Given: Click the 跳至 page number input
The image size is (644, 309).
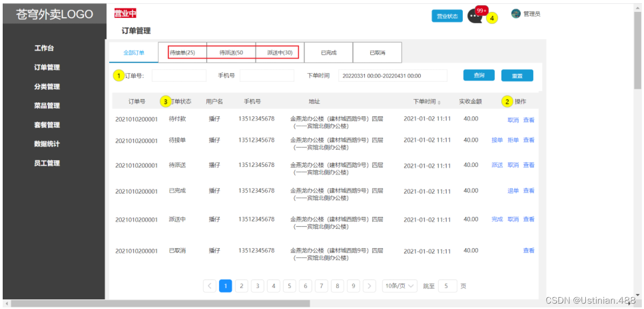Looking at the screenshot, I should 447,286.
